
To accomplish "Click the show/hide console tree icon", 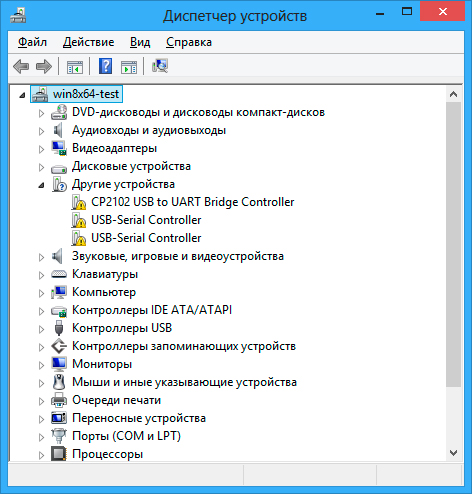I will click(75, 67).
